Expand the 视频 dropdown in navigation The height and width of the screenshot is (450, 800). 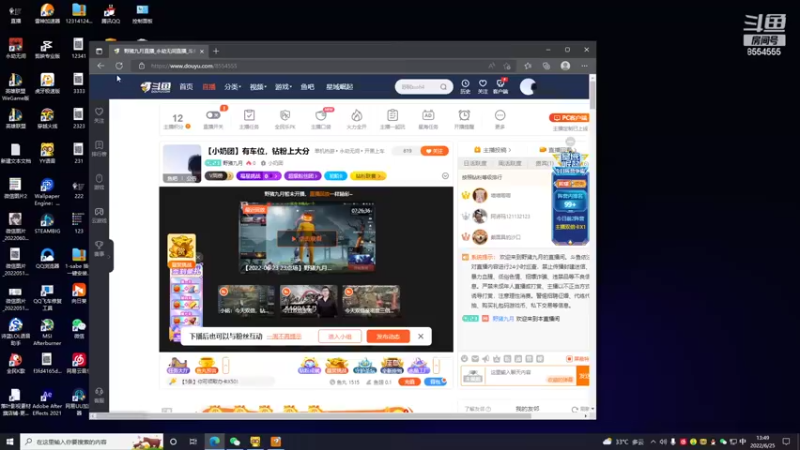tap(258, 87)
